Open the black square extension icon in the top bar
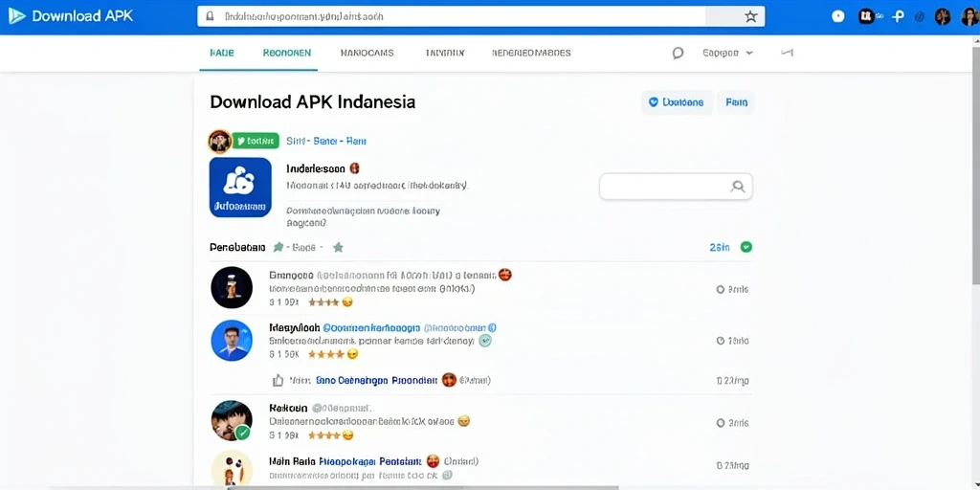The width and height of the screenshot is (980, 490). [865, 17]
